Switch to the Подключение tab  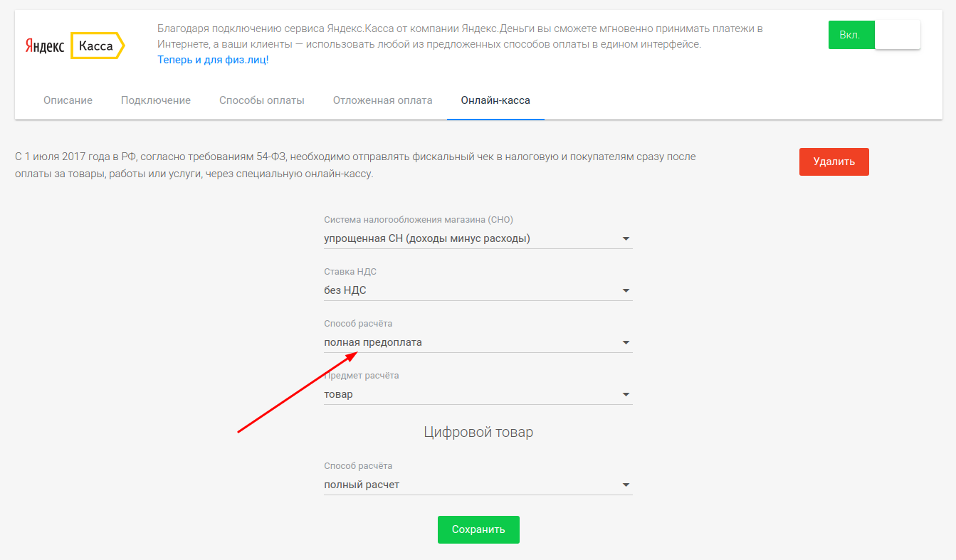(156, 100)
